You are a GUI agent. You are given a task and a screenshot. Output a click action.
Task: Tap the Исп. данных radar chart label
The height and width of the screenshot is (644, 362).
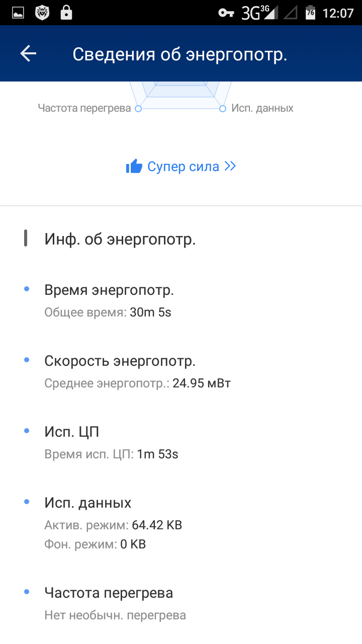coord(262,108)
